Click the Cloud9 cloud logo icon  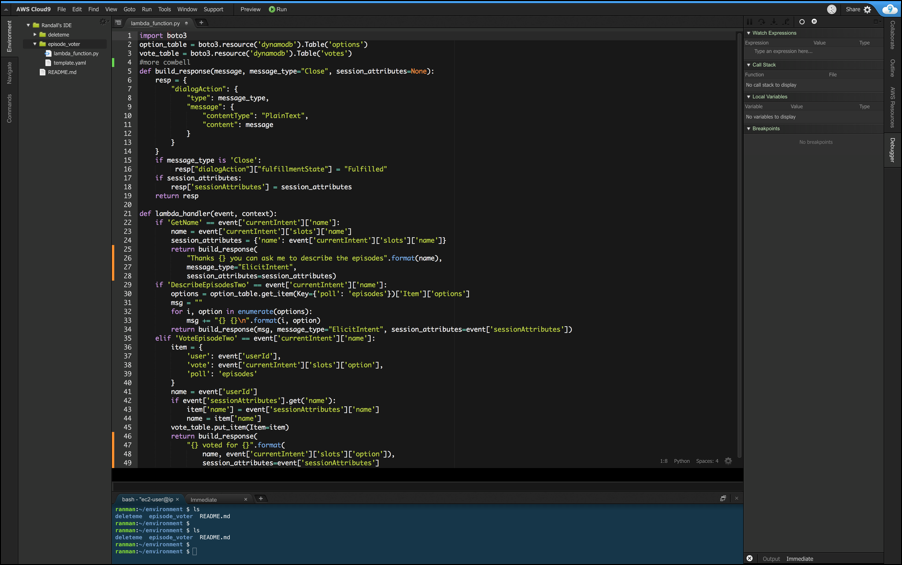point(889,9)
